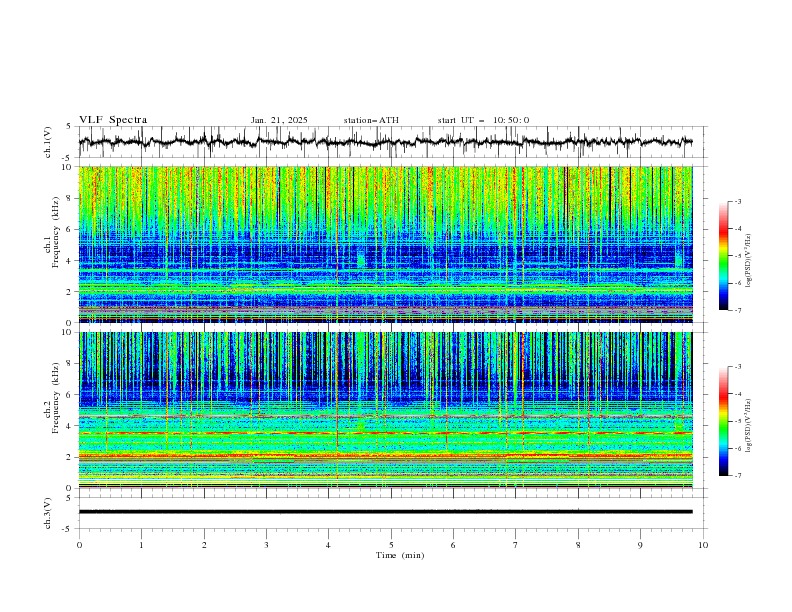The height and width of the screenshot is (612, 792).
Task: Click time-axis tick label "10"
Action: pyautogui.click(x=703, y=545)
